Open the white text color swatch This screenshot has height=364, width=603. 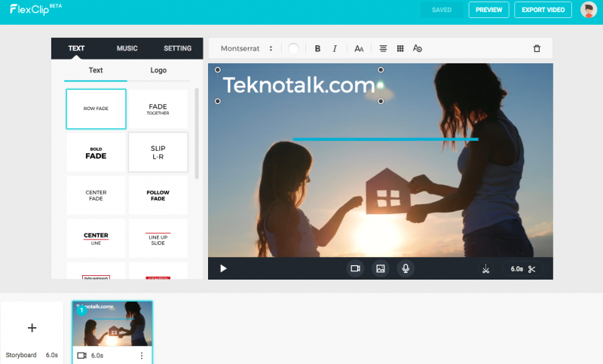[293, 48]
